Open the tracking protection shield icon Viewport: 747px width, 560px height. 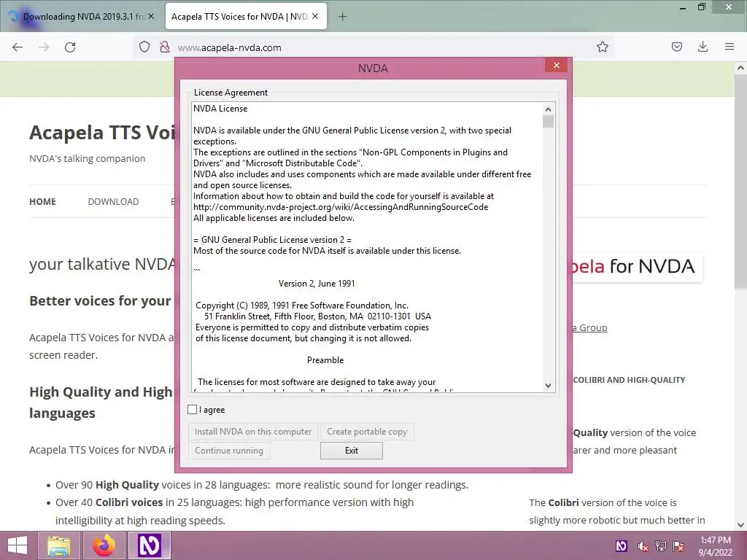[x=144, y=47]
